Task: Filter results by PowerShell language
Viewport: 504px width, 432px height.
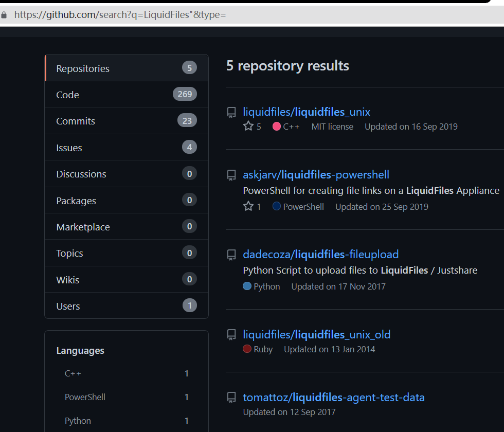Action: click(127, 397)
